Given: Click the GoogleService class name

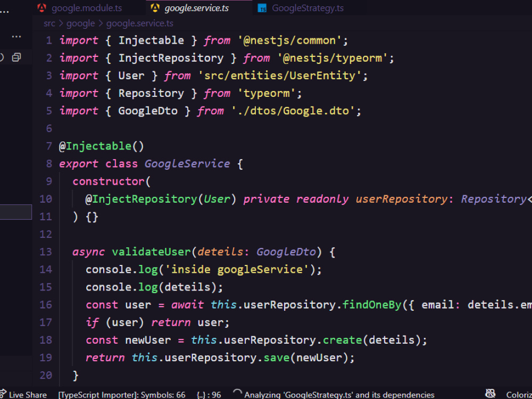Looking at the screenshot, I should coord(187,164).
